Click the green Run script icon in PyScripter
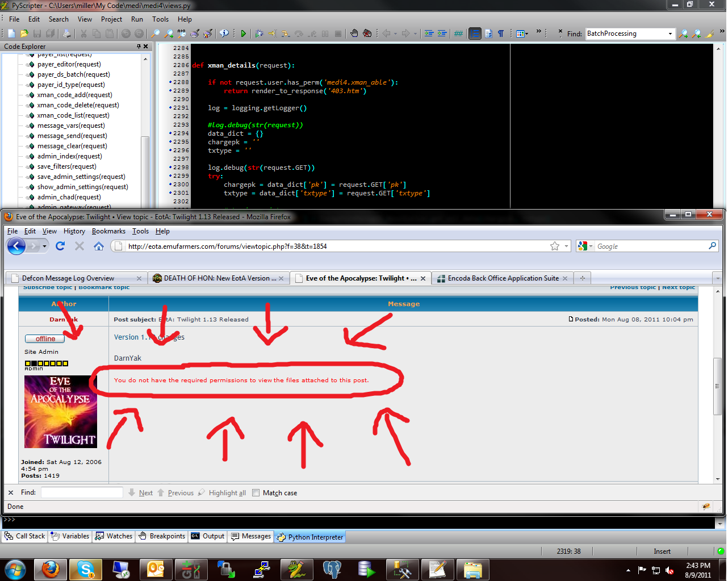The image size is (728, 581). coord(243,34)
